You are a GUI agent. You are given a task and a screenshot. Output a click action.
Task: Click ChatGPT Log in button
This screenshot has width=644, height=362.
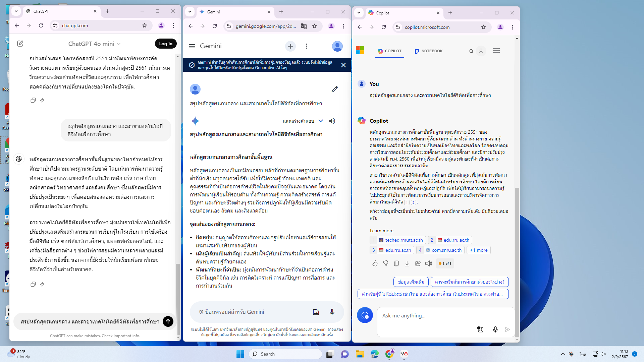coord(166,44)
